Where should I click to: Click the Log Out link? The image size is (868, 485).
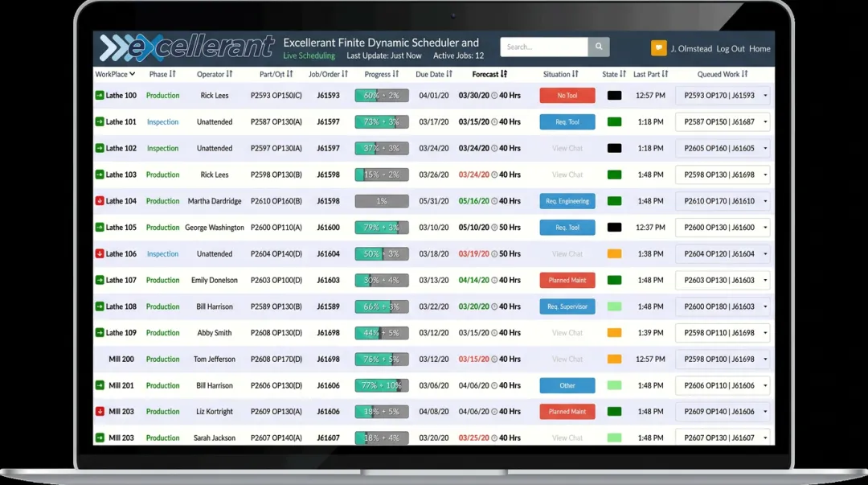tap(730, 49)
